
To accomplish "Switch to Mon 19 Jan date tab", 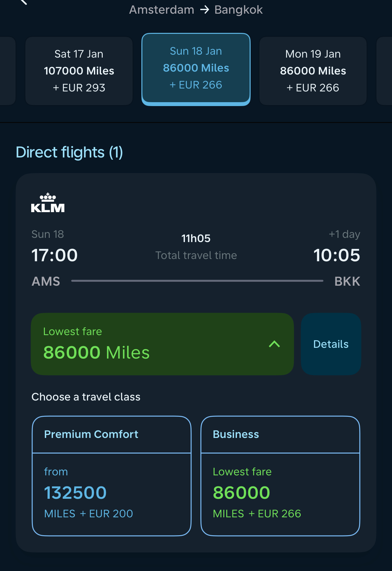I will tap(313, 71).
